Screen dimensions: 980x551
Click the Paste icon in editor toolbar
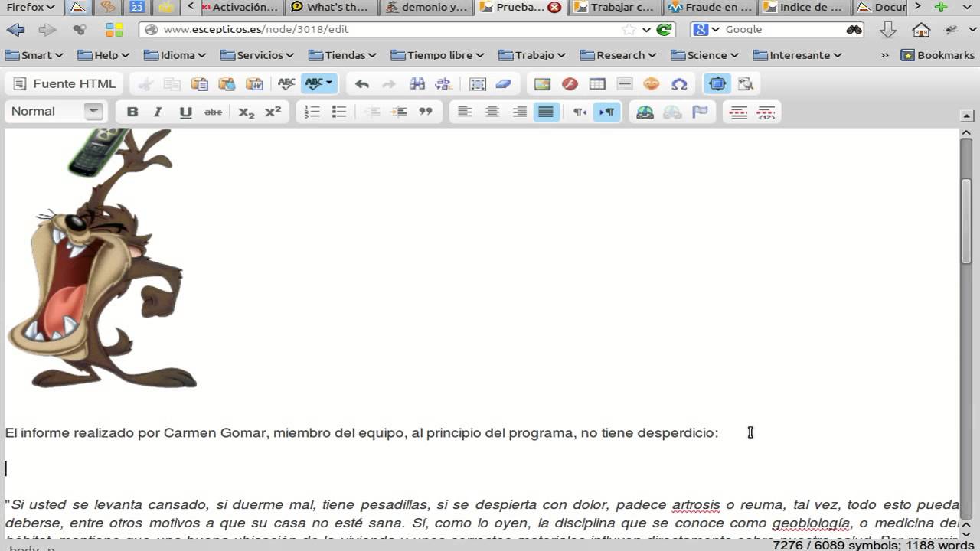199,83
